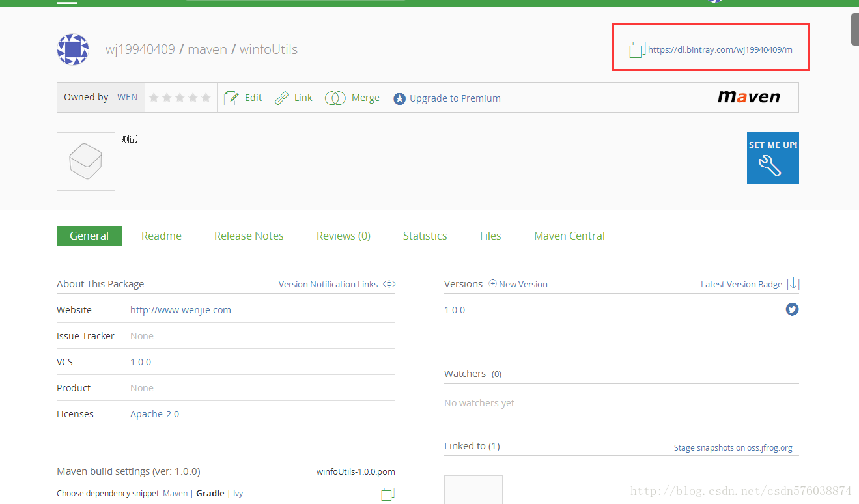Viewport: 859px width, 504px height.
Task: Click the winfoUtils breadcrumb name
Action: click(x=268, y=49)
